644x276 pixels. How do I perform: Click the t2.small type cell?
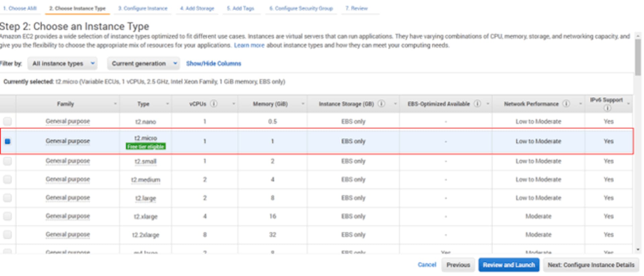(146, 161)
